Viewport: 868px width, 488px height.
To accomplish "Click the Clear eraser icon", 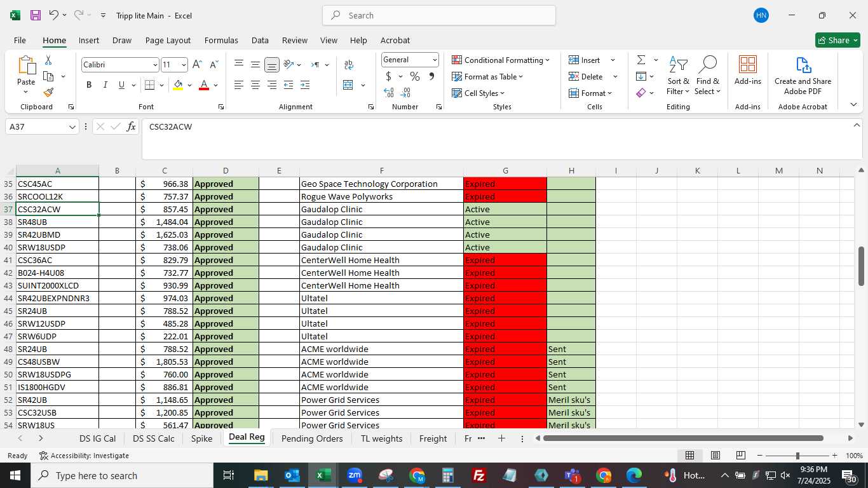I will 641,93.
